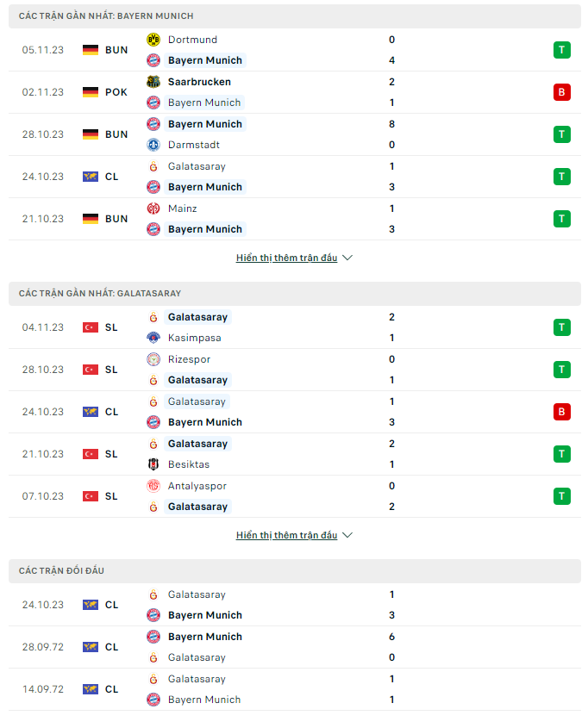
Task: Open the 28.09.72 Bayern Munich 6-0 match row
Action: tap(295, 647)
